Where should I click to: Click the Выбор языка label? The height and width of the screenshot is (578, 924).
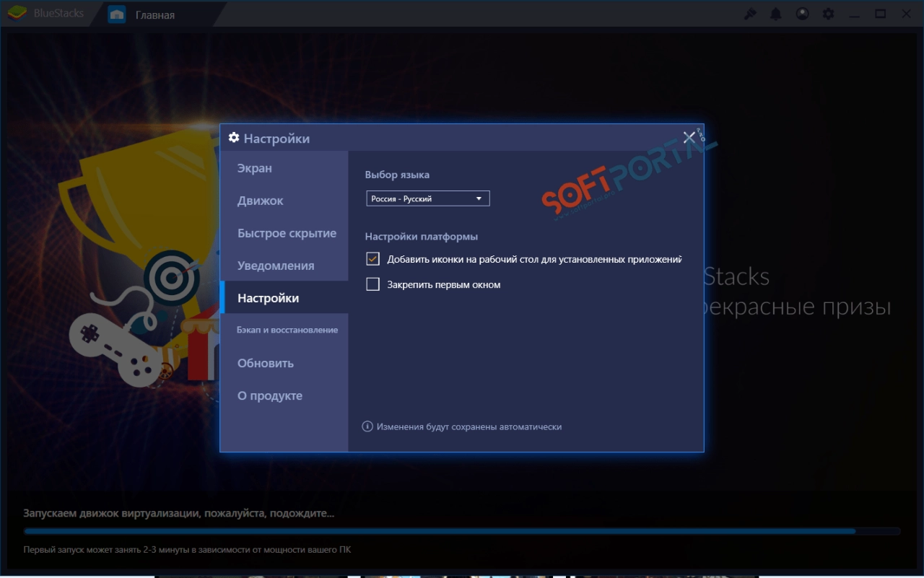point(397,175)
